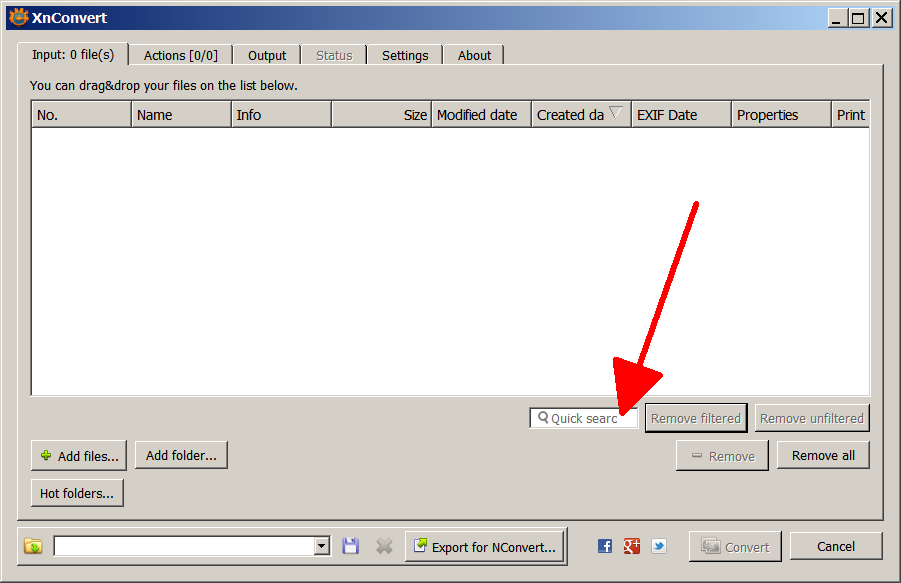Sort by the Print column header
Viewport: 901px width, 583px height.
[x=850, y=115]
